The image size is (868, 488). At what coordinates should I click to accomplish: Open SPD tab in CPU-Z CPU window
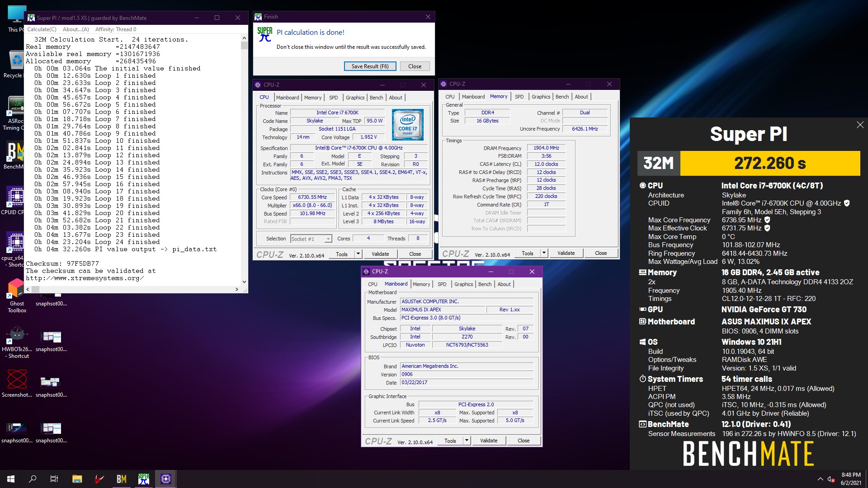coord(334,98)
